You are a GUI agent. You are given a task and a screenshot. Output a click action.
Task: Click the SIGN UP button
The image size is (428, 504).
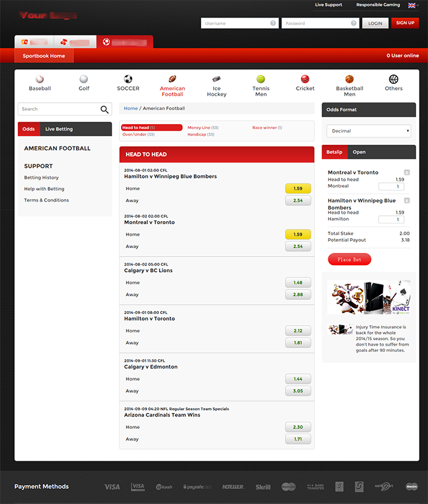(x=405, y=23)
